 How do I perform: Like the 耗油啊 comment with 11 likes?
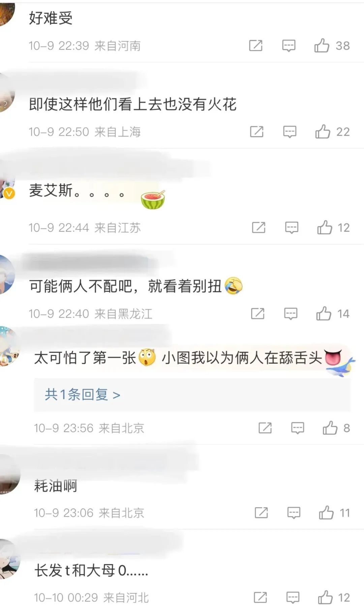(x=326, y=513)
